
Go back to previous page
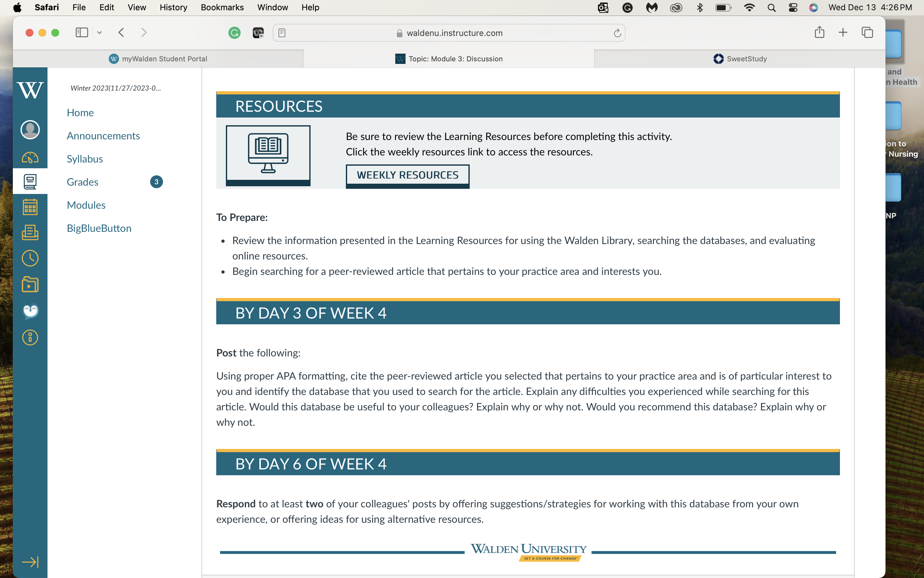tap(121, 32)
